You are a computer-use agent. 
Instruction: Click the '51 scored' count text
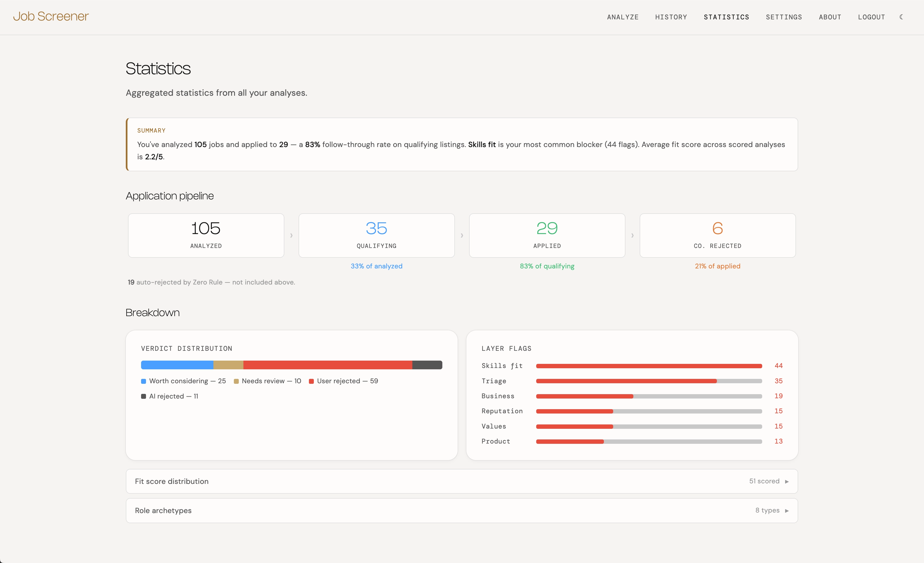tap(764, 481)
